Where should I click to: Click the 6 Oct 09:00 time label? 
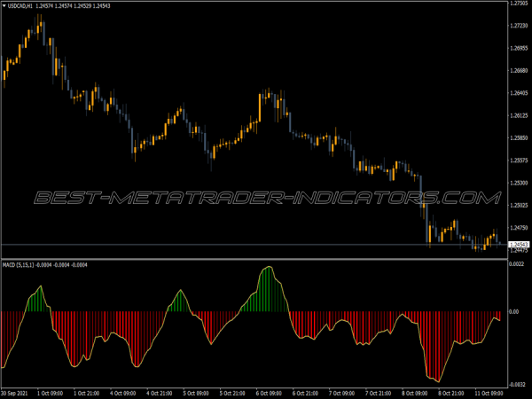coord(269,393)
